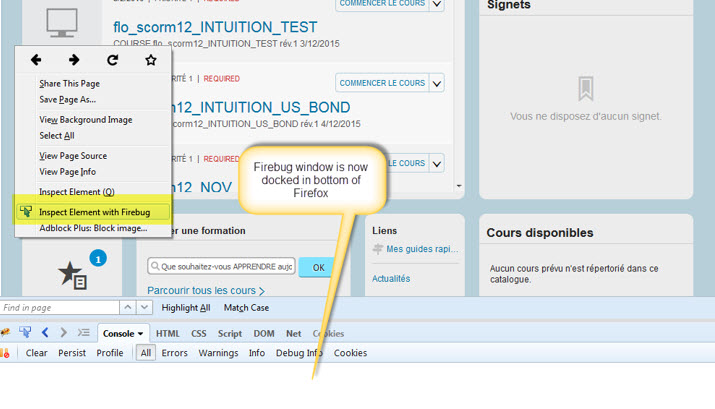Open the INTUITION_US_BOND course link
Image resolution: width=715 pixels, height=409 pixels.
(x=261, y=108)
